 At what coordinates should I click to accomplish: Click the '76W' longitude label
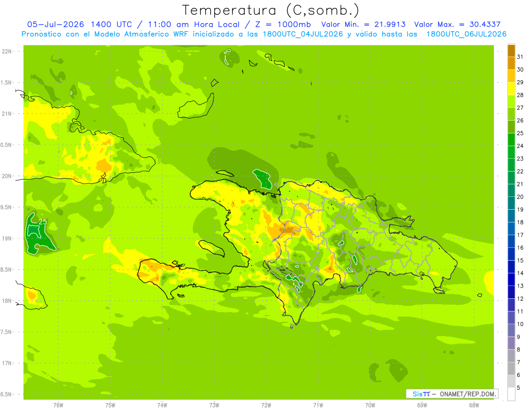pyautogui.click(x=58, y=405)
